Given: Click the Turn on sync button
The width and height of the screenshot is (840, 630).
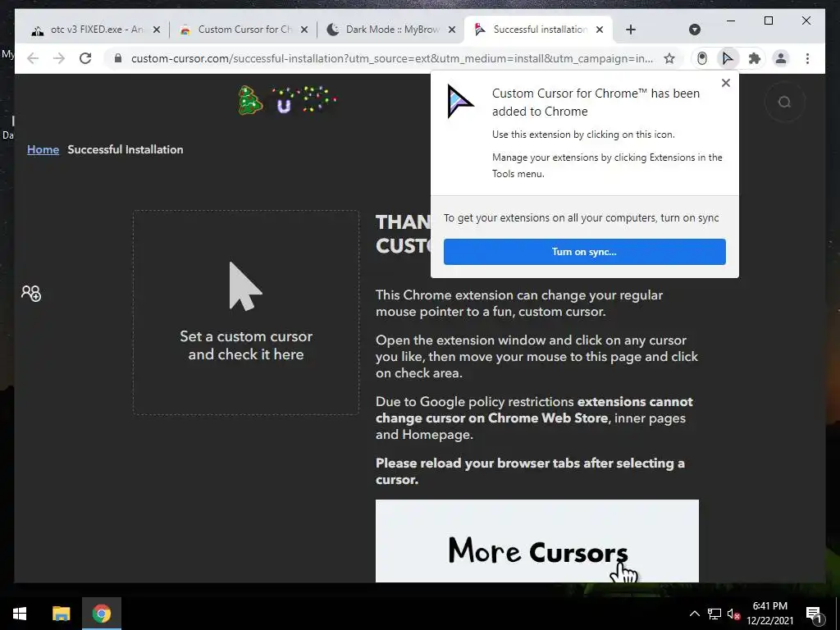Looking at the screenshot, I should click(584, 252).
